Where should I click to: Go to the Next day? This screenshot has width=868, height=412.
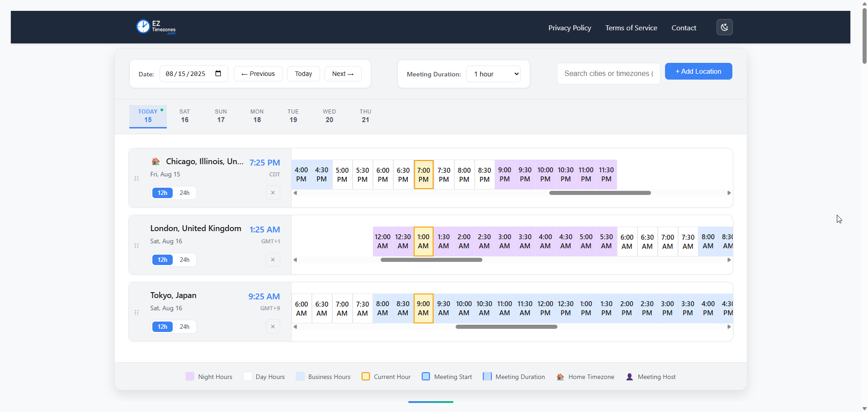pos(343,74)
